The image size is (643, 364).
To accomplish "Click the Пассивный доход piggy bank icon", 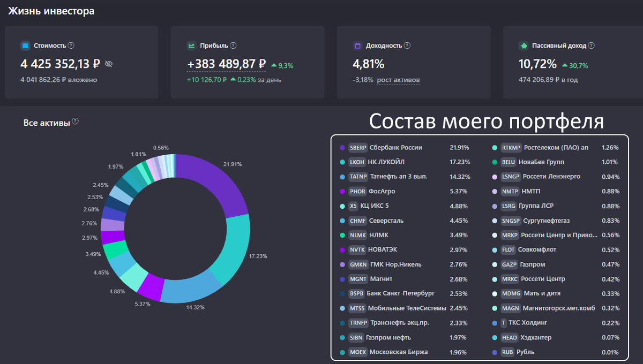I will coord(524,46).
